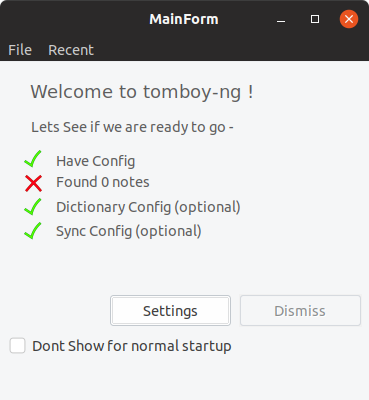The image size is (369, 400).
Task: Click the Welcome to tomboy-ng heading
Action: (142, 92)
